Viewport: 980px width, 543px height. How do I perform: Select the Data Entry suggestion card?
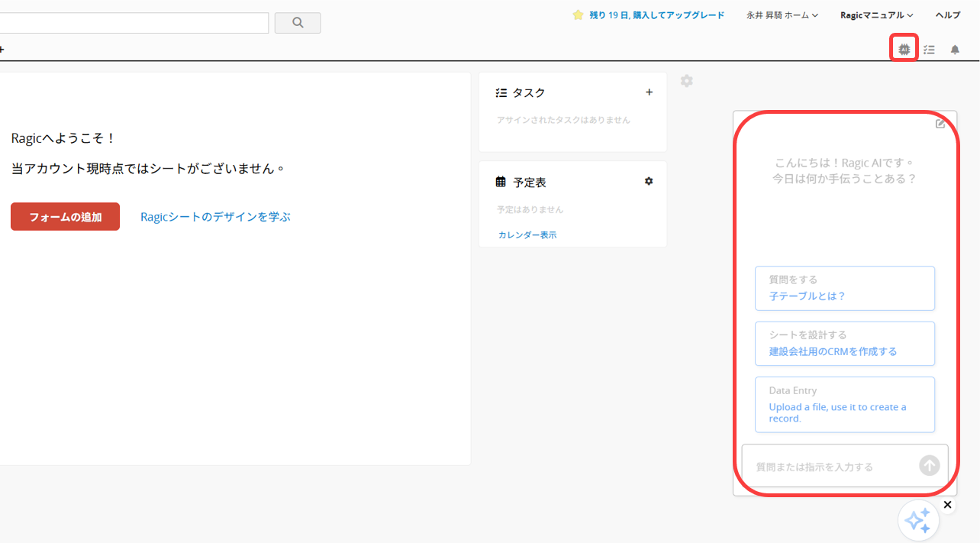(x=845, y=405)
